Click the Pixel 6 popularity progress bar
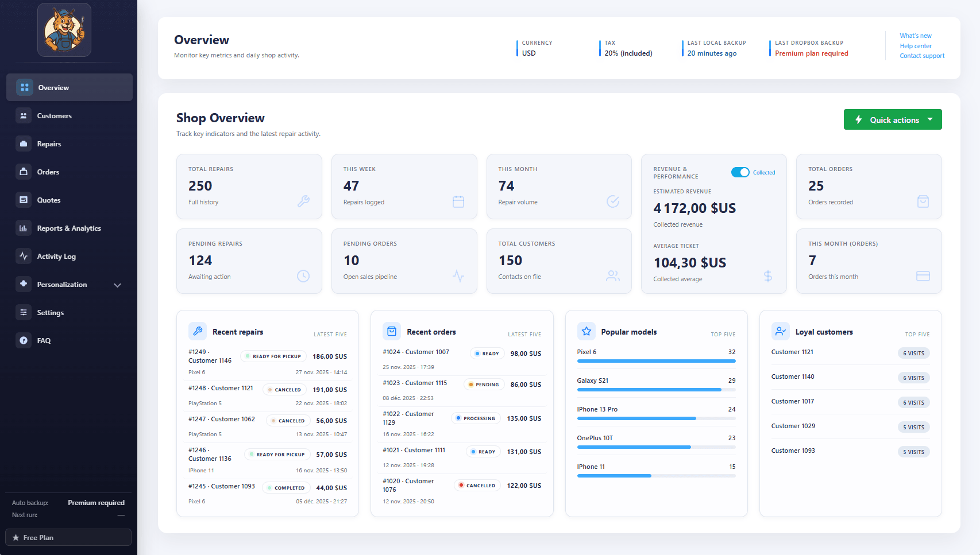 tap(656, 361)
